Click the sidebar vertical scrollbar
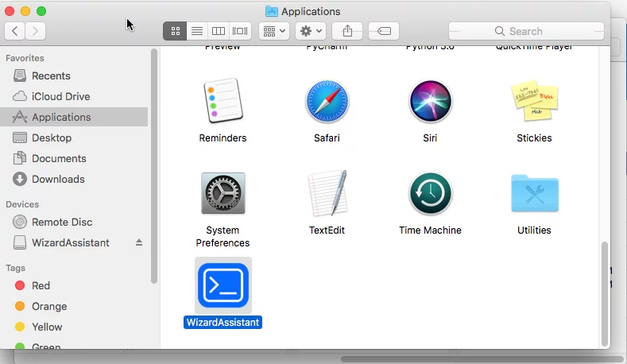Screen dimensions: 627x364 [154, 166]
